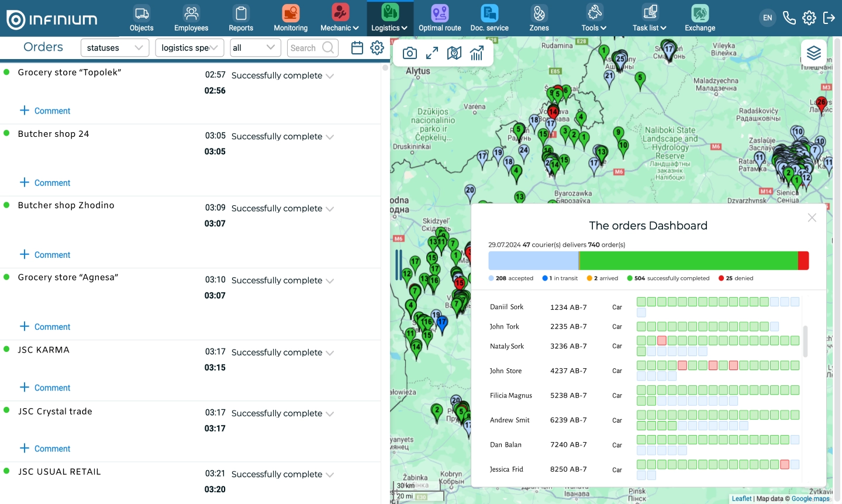The width and height of the screenshot is (842, 504).
Task: Open the Zones section
Action: tap(539, 13)
